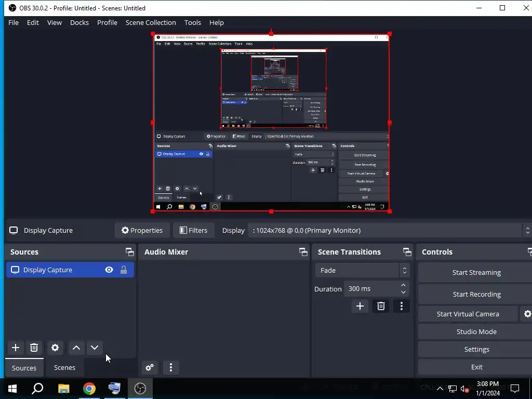Add a scene transition with plus
This screenshot has width=532, height=399.
coord(360,306)
